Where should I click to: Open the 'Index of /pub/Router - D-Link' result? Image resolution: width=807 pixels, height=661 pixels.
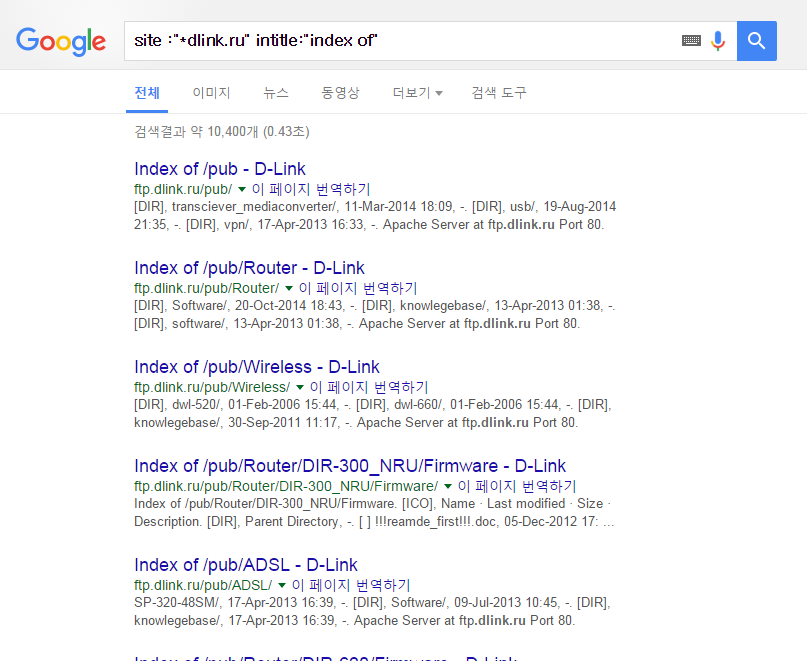pyautogui.click(x=249, y=268)
